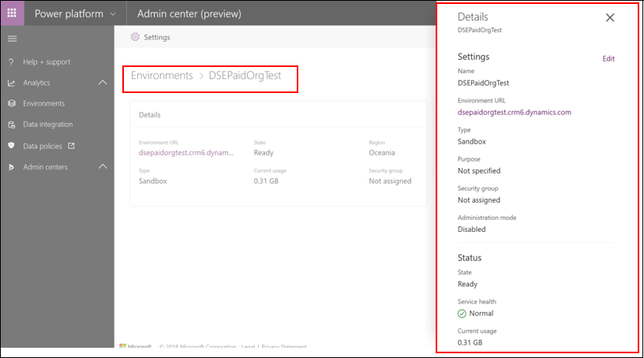This screenshot has height=358, width=644.
Task: Go back to Environments via breadcrumb
Action: coord(162,76)
